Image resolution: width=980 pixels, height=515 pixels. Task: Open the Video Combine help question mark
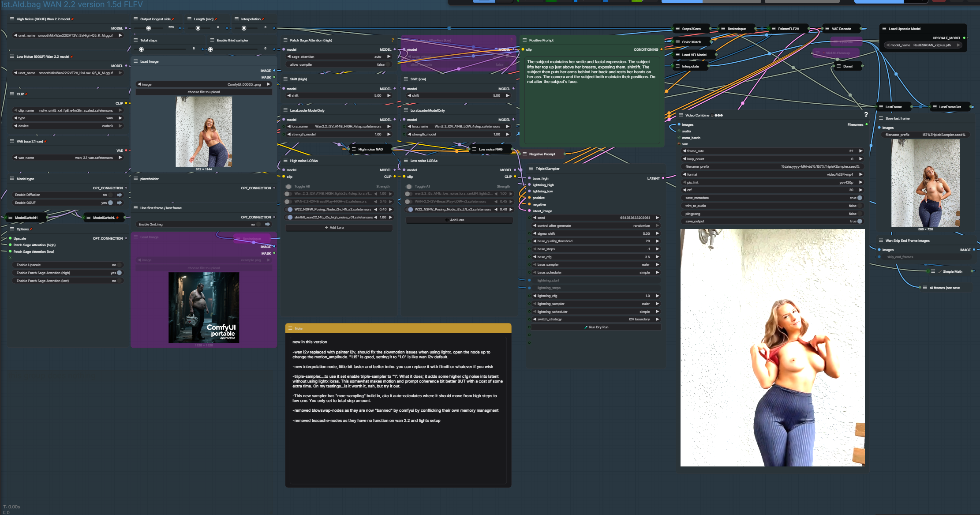866,115
